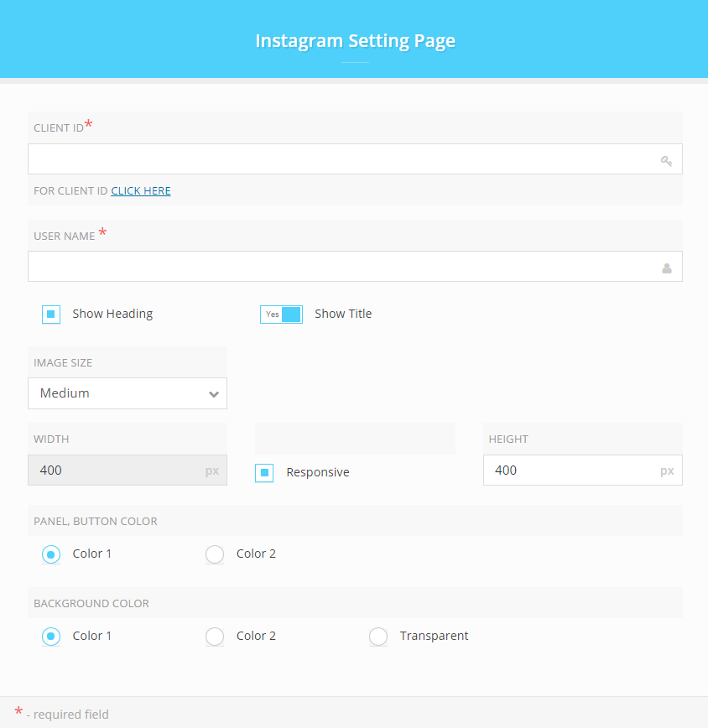Click the BACKGROUND COLOR label
Image resolution: width=708 pixels, height=728 pixels.
pyautogui.click(x=91, y=604)
